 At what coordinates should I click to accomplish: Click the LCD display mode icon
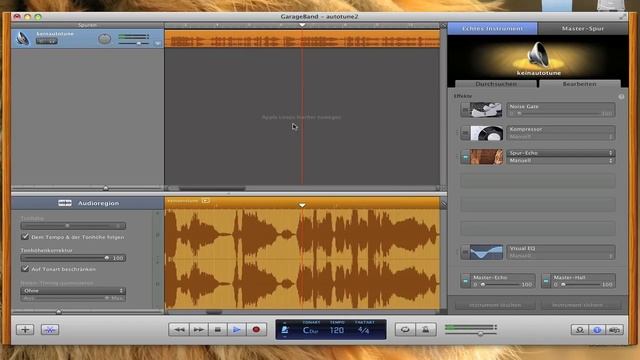[285, 330]
